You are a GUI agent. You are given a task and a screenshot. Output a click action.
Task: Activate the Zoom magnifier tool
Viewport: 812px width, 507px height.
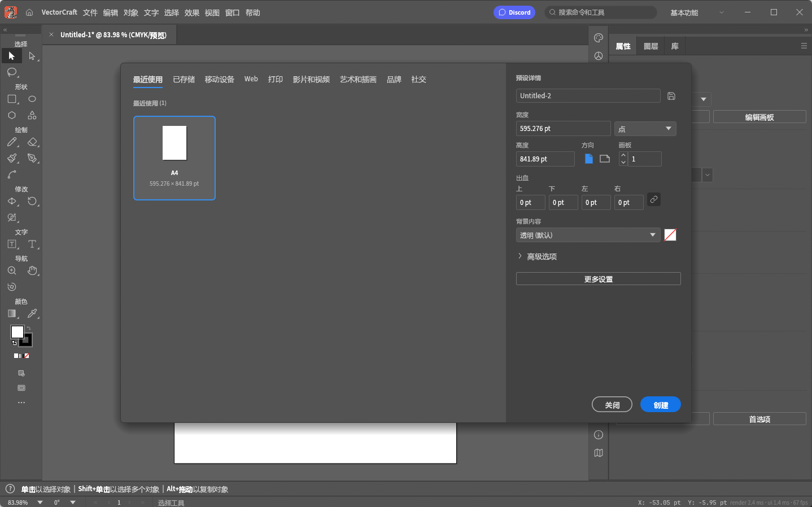(12, 271)
